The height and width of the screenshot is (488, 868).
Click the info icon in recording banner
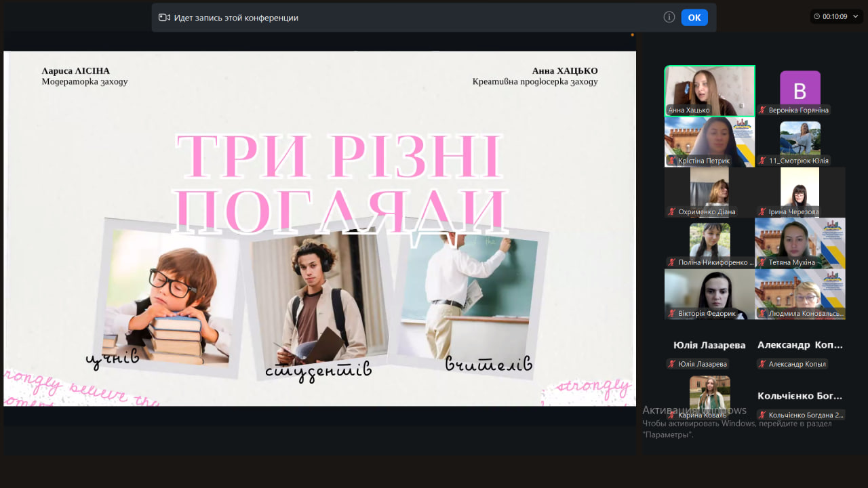[x=669, y=18]
